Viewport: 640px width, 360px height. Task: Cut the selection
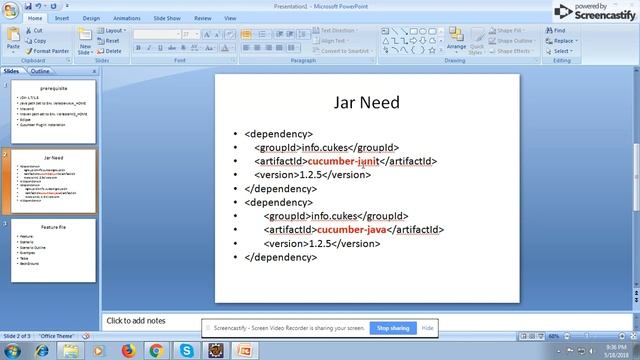pyautogui.click(x=34, y=31)
